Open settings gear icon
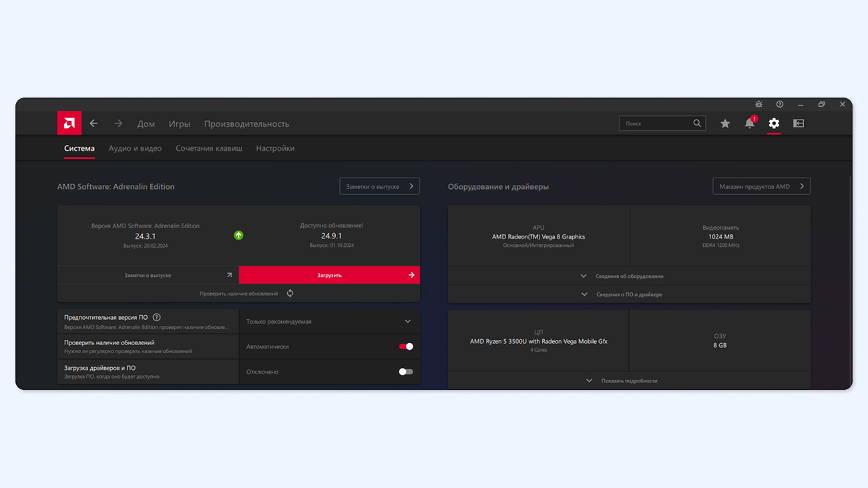Viewport: 868px width, 488px height. point(774,124)
